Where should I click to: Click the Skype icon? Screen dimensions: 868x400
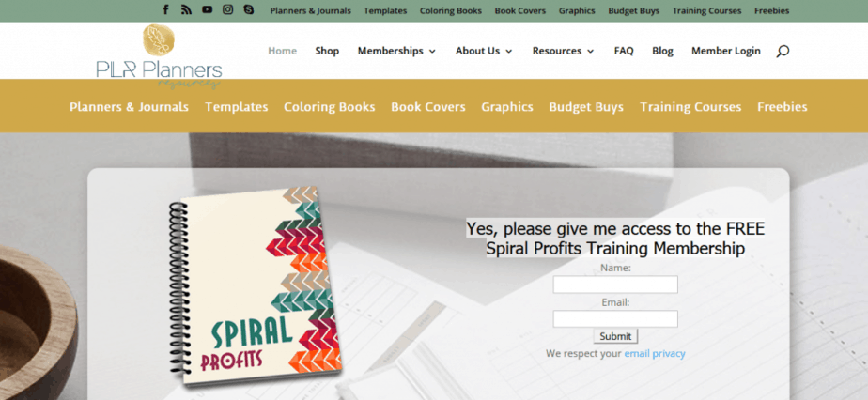249,9
